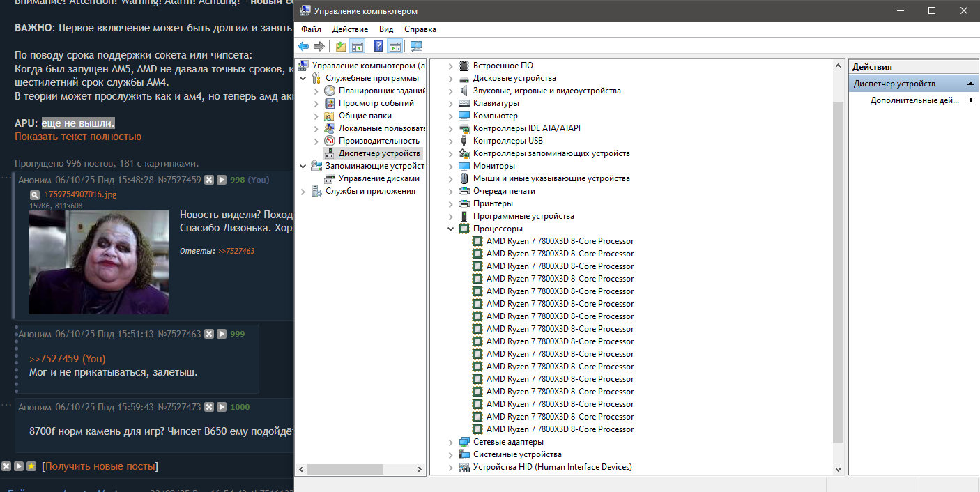The image size is (980, 492).
Task: Click the Up one level folder icon
Action: 340,46
